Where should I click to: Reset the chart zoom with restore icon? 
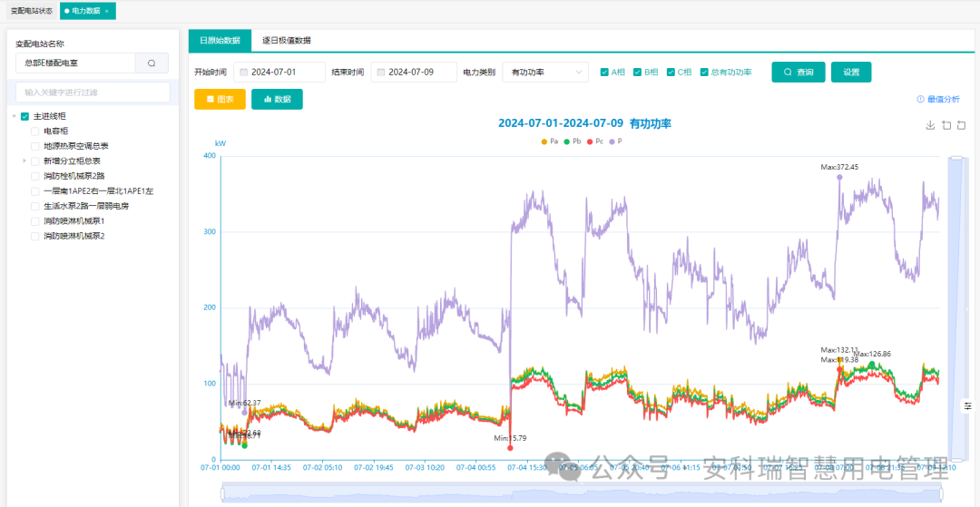coord(962,125)
